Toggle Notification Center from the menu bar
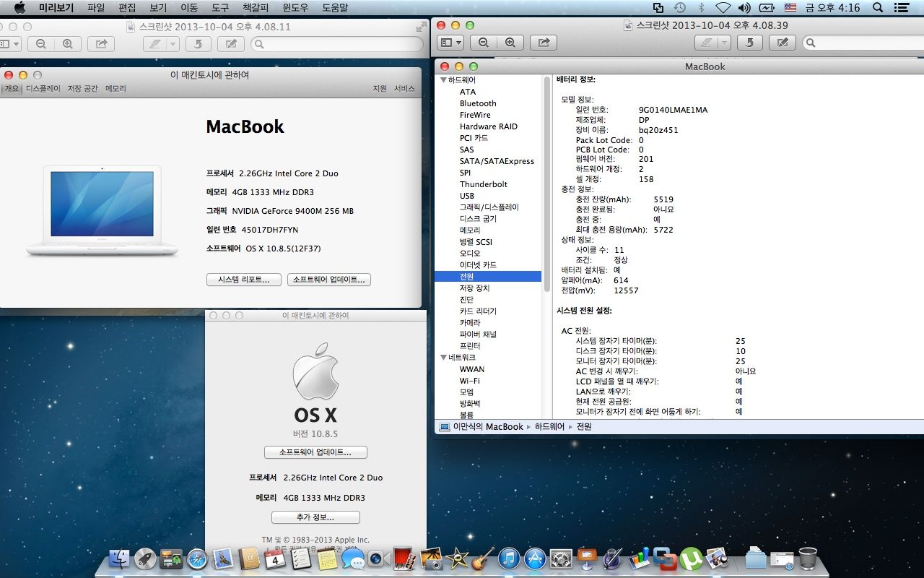The width and height of the screenshot is (924, 578). 901,8
